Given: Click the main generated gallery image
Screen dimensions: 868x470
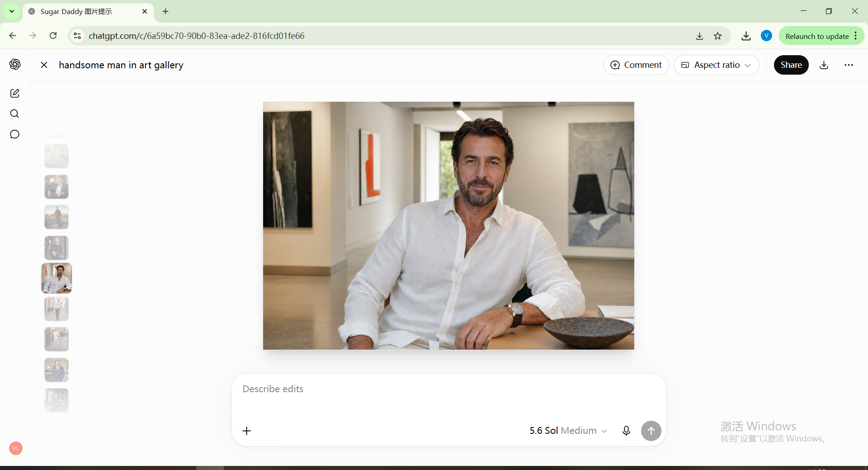Looking at the screenshot, I should pyautogui.click(x=448, y=226).
